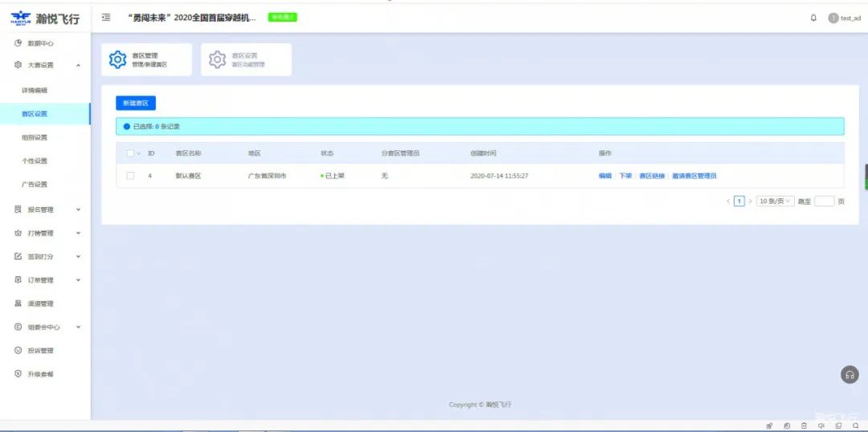Switch to the 赛区设置 功能管理 tab card
The width and height of the screenshot is (868, 432).
click(x=246, y=59)
